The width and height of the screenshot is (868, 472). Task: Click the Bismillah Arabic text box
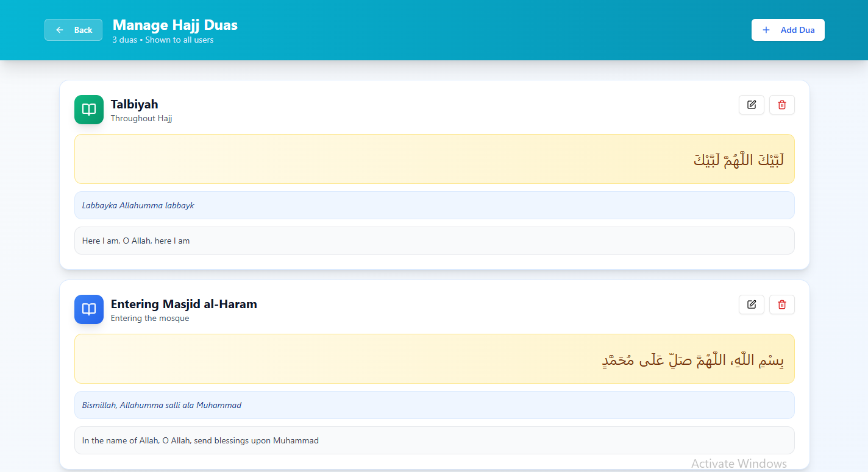tap(435, 359)
